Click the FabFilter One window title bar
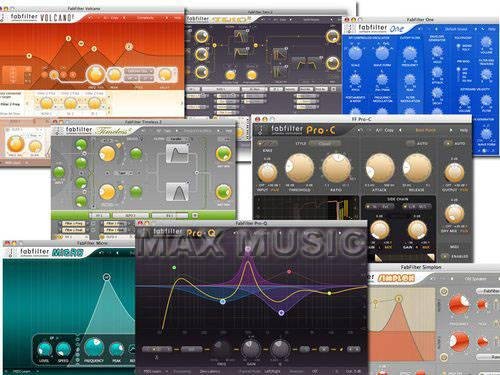This screenshot has width=500, height=375. (x=421, y=19)
